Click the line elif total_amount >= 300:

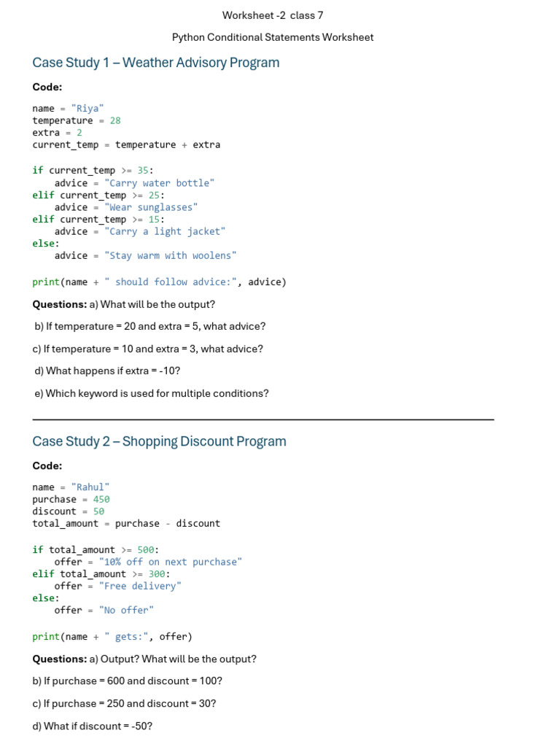(x=101, y=574)
